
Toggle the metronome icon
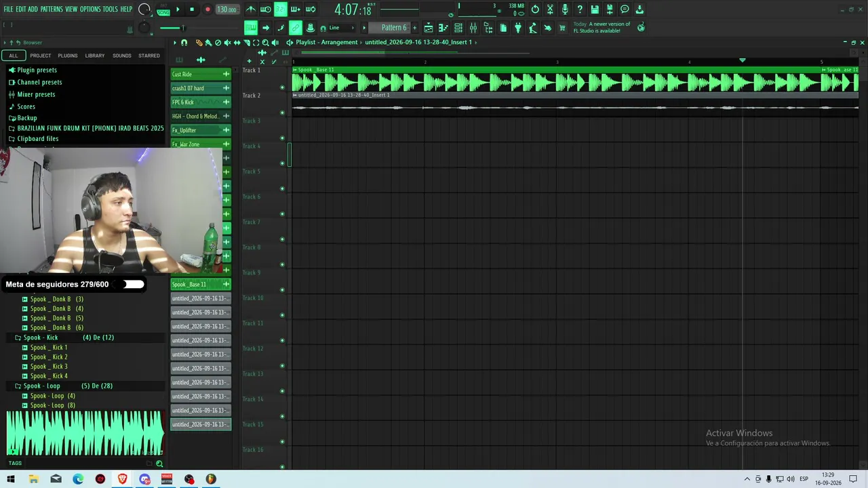[251, 9]
